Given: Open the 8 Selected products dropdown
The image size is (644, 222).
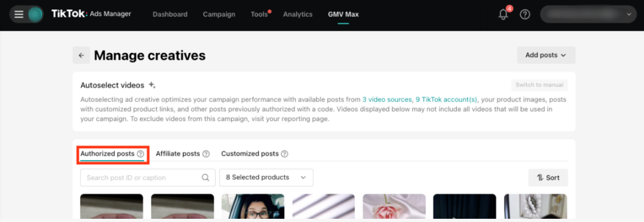Looking at the screenshot, I should coord(266,178).
